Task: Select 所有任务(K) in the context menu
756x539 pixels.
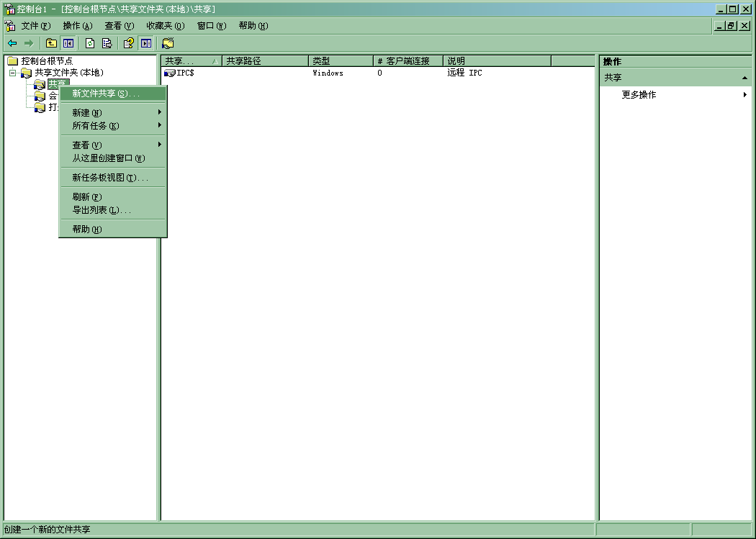Action: [113, 126]
